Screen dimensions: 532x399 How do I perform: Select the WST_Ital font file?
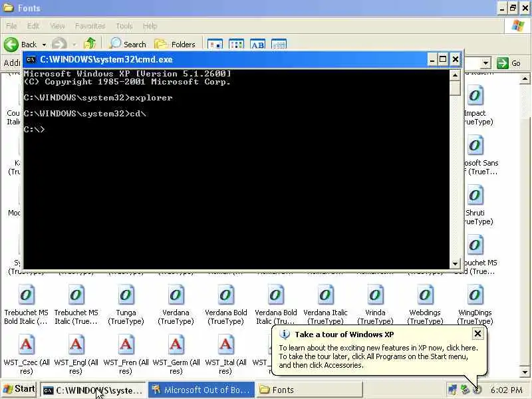pos(225,345)
